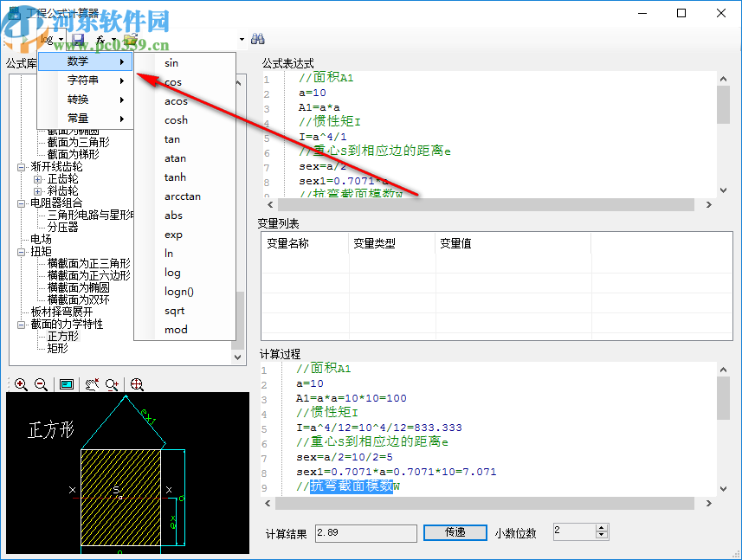
Task: Insert the sqrt function
Action: 185,311
